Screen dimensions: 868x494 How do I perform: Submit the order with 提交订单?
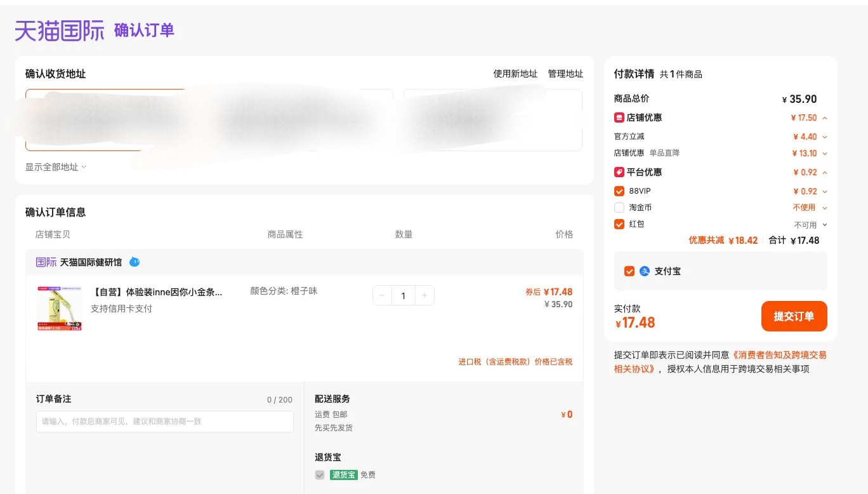[794, 316]
